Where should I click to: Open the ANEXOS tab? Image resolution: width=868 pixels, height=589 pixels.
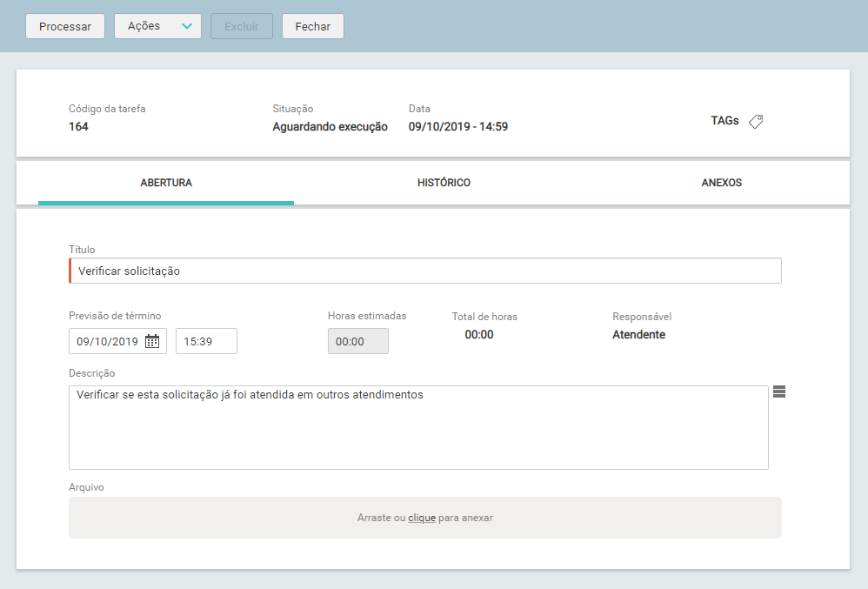(x=721, y=183)
